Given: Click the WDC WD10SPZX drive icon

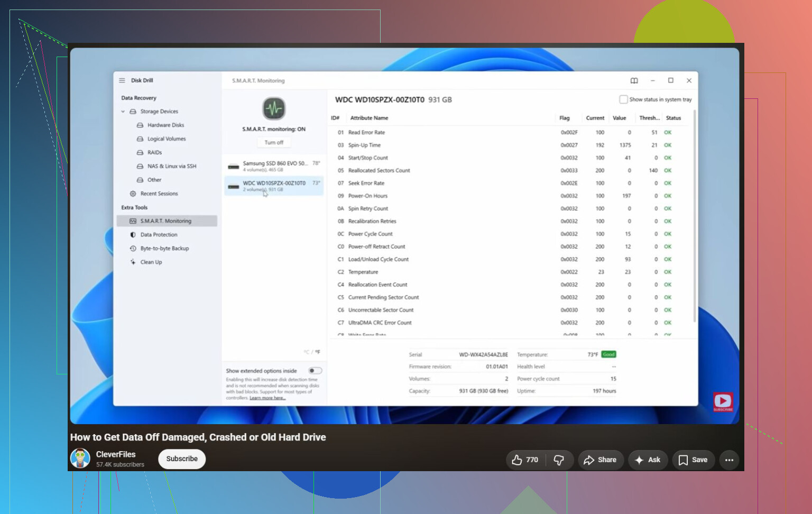Looking at the screenshot, I should [x=234, y=186].
